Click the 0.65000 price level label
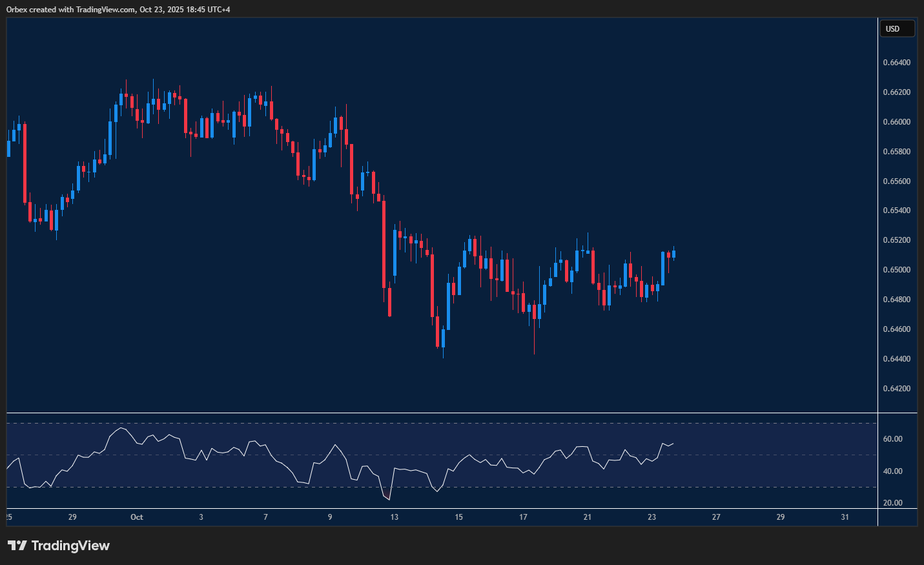Screen dimensions: 924x565 896,270
